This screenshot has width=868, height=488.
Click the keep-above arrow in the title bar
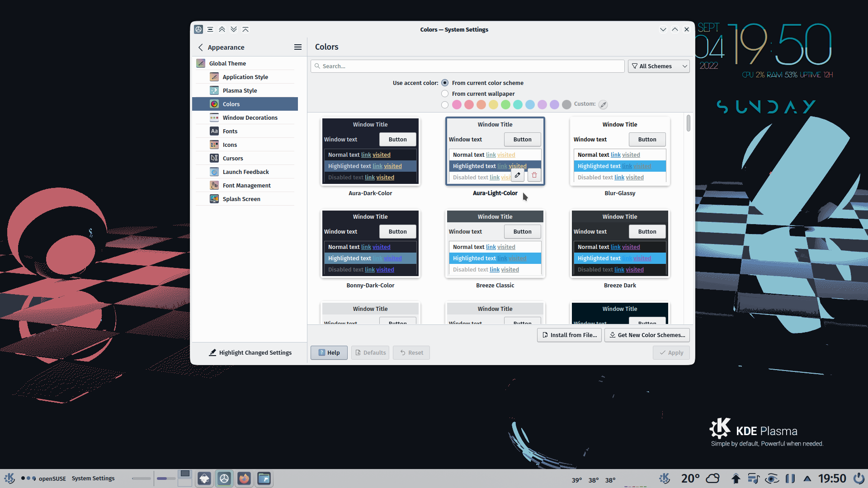click(x=222, y=29)
